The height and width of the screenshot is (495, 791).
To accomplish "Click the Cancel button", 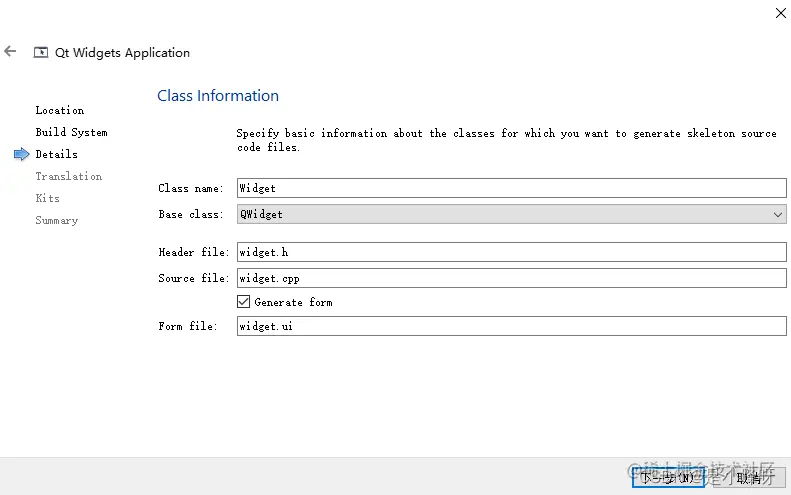I will [x=750, y=477].
